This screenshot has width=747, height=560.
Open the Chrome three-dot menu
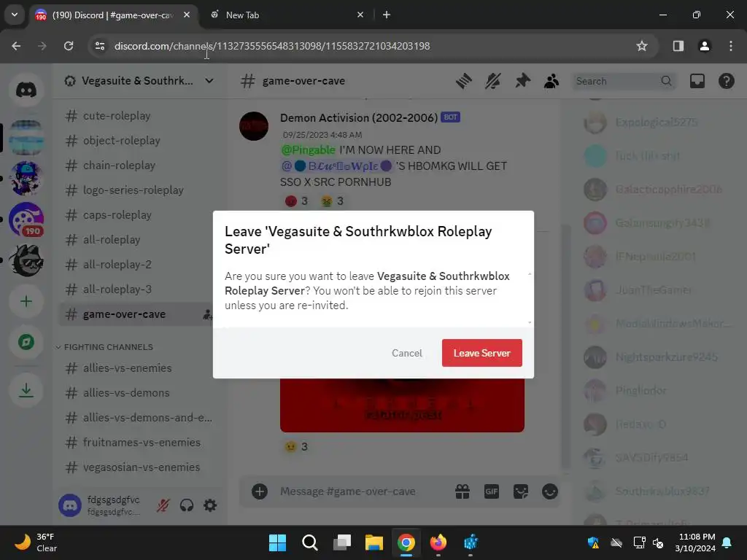pyautogui.click(x=731, y=46)
